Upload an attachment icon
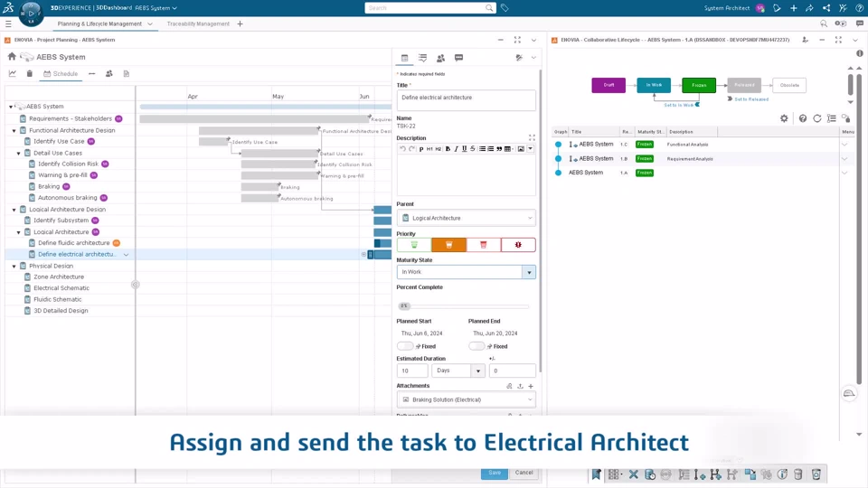Viewport: 868px width, 488px height. coord(521,386)
